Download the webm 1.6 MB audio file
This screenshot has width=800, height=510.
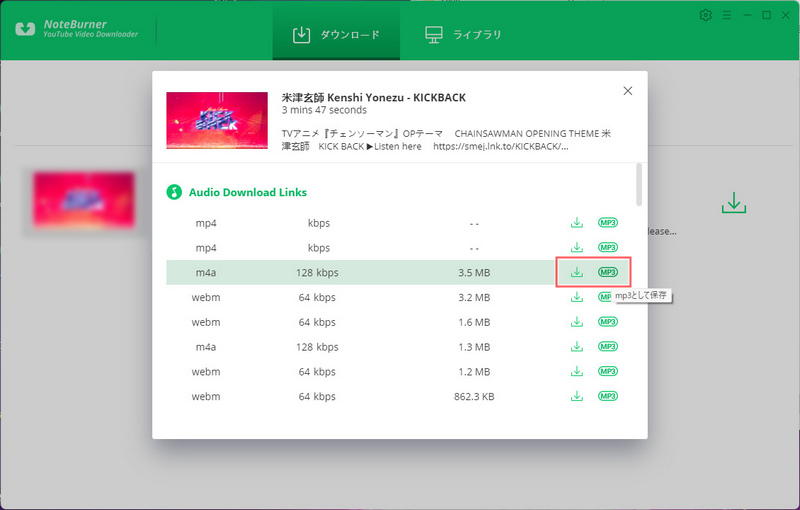tap(577, 322)
